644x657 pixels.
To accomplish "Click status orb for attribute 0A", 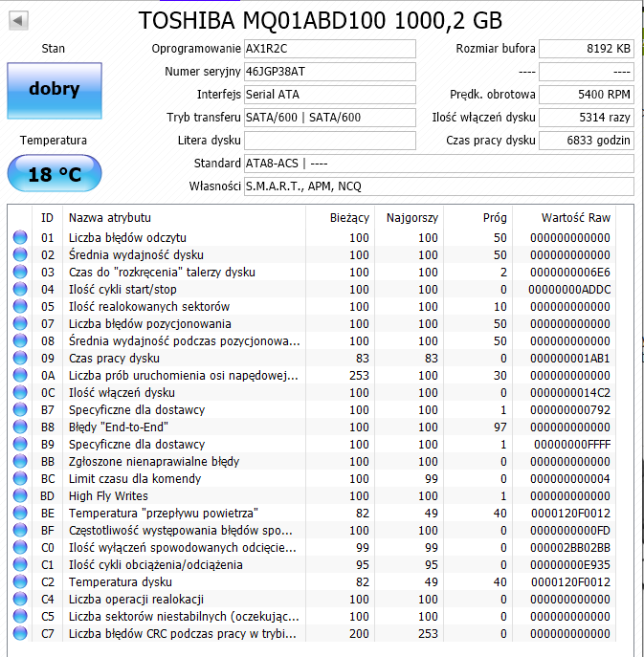I will coord(20,375).
